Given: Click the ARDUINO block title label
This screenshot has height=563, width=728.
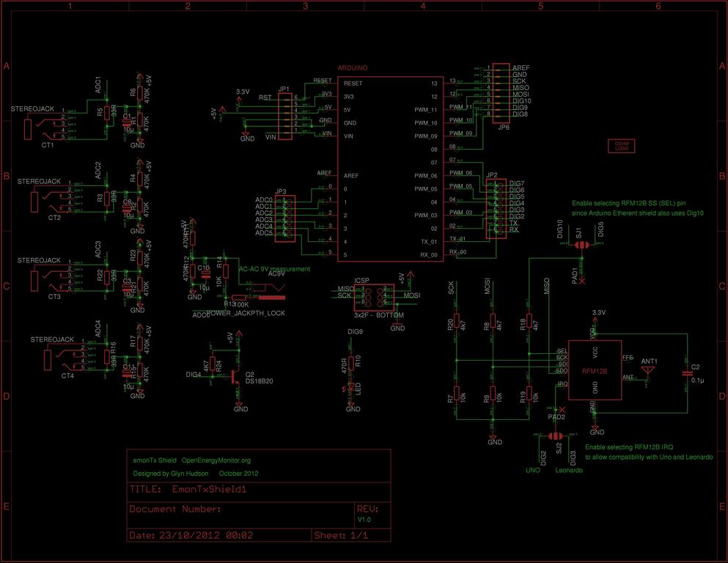Looking at the screenshot, I should pos(353,67).
